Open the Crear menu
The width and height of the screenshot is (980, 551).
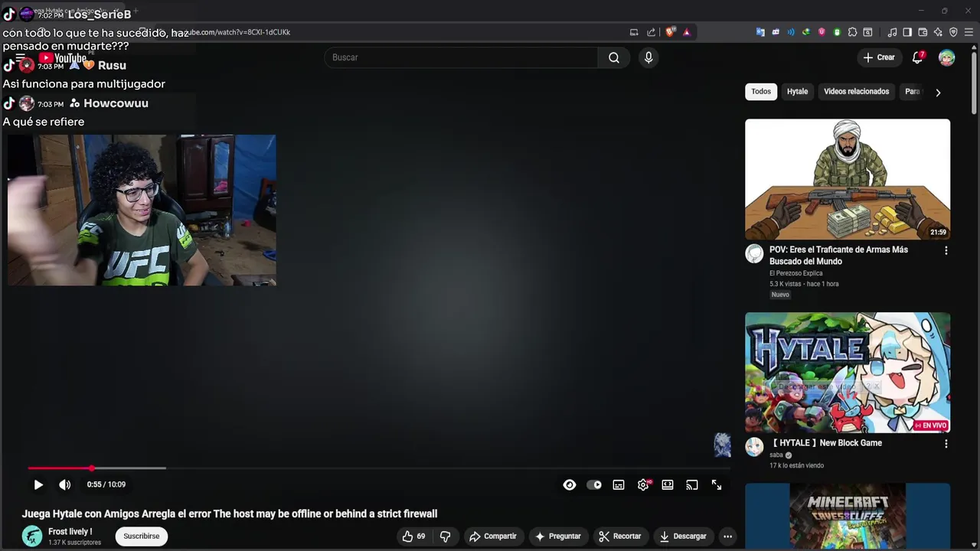pyautogui.click(x=879, y=57)
